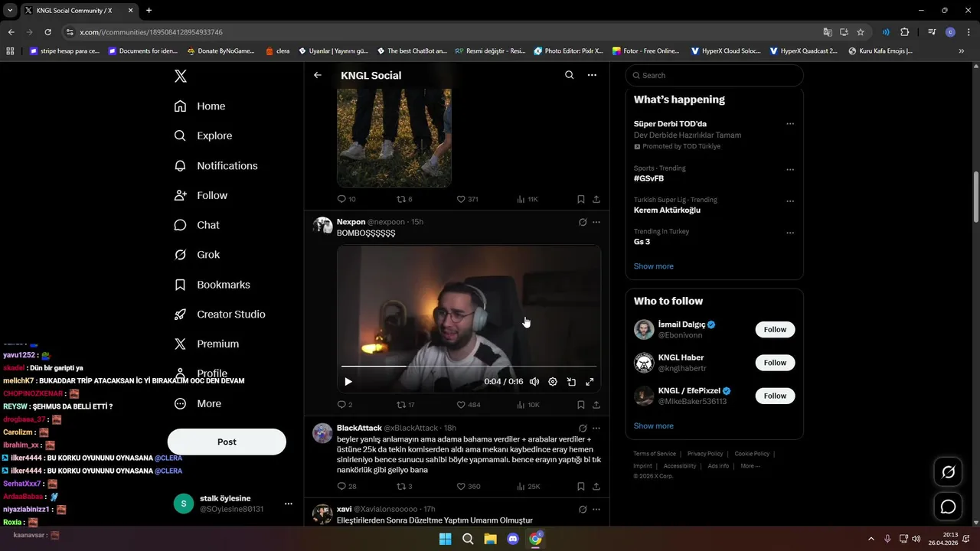Open Discord from the taskbar
980x551 pixels.
(x=513, y=539)
